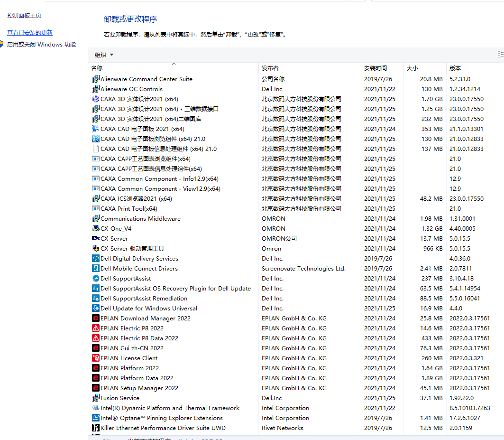The width and height of the screenshot is (504, 440).
Task: Click the CAXA CAD 电子图板信息处理组件 blank icon
Action: 95,149
